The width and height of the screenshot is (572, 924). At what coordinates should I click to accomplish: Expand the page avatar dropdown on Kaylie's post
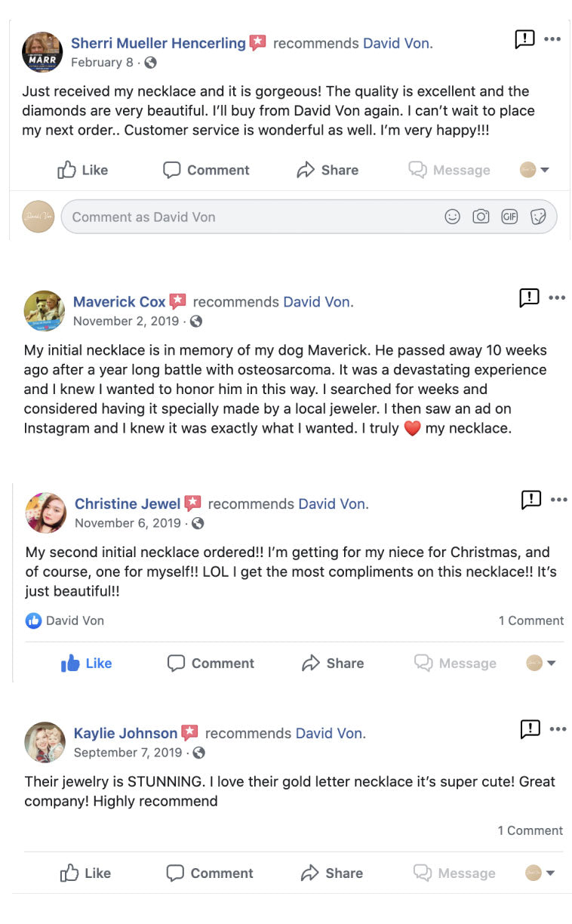click(540, 873)
